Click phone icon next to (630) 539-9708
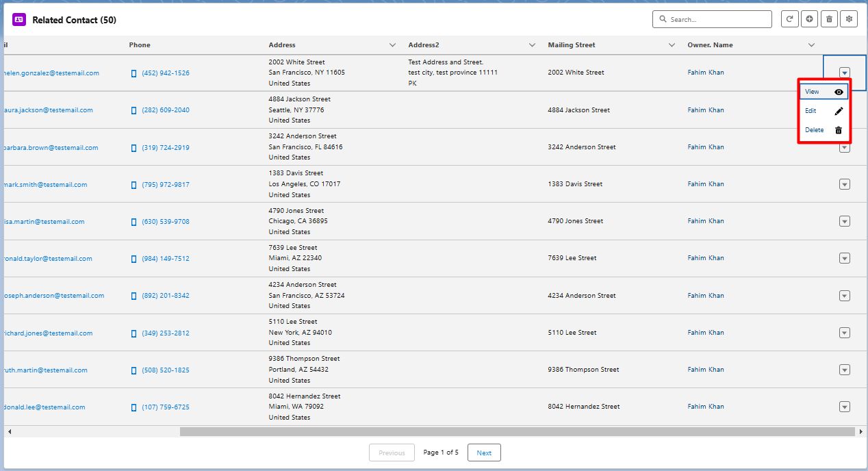 pos(133,222)
